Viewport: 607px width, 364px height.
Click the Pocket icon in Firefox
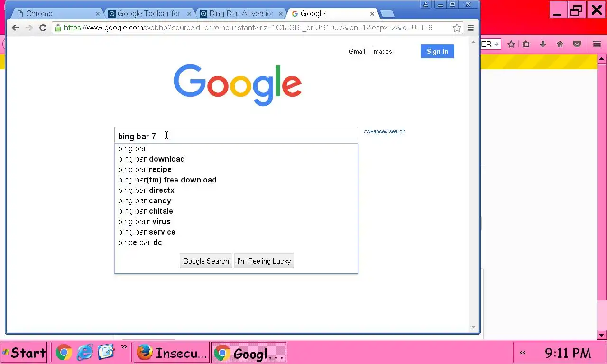[x=577, y=44]
